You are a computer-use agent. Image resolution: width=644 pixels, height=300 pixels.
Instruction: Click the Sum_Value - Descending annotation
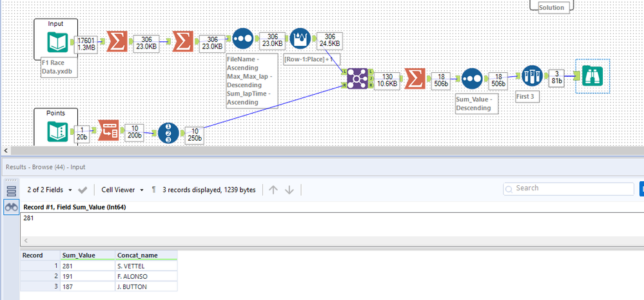coord(476,103)
